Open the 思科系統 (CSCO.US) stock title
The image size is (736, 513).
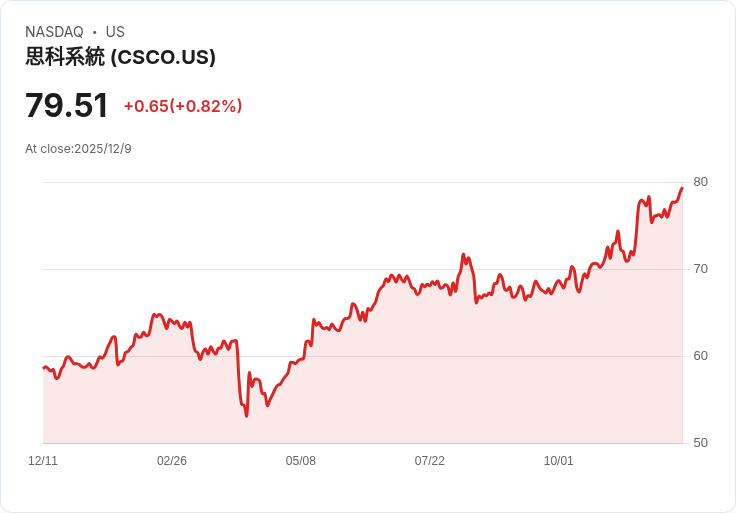click(120, 57)
